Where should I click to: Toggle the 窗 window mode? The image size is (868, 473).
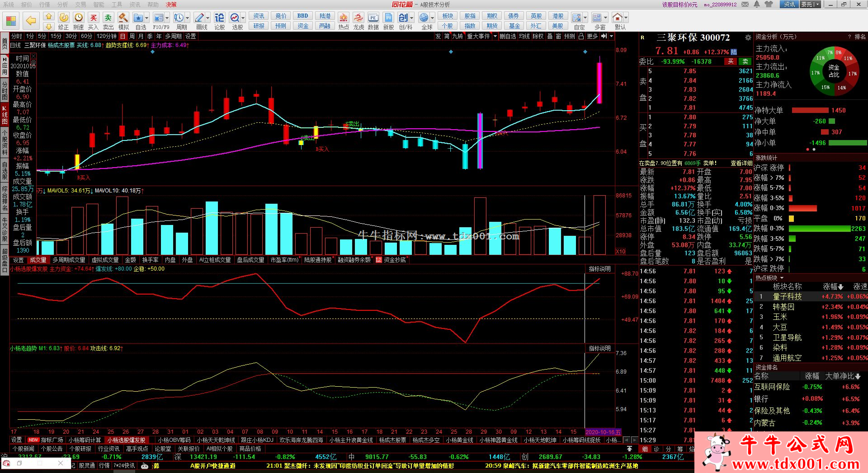pos(559,36)
